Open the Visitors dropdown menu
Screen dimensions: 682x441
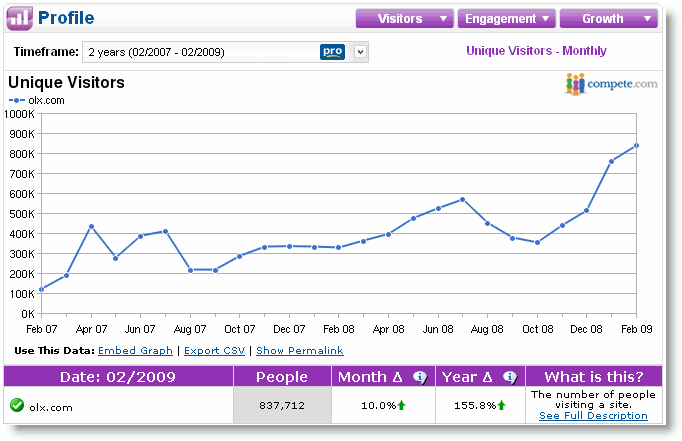pyautogui.click(x=405, y=19)
